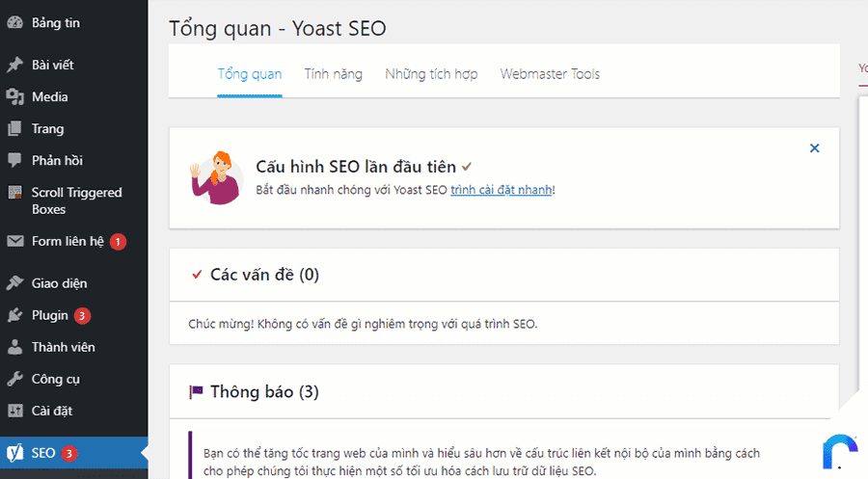Click the Scroll Triggered Boxes icon
This screenshot has height=479, width=868.
click(x=14, y=193)
